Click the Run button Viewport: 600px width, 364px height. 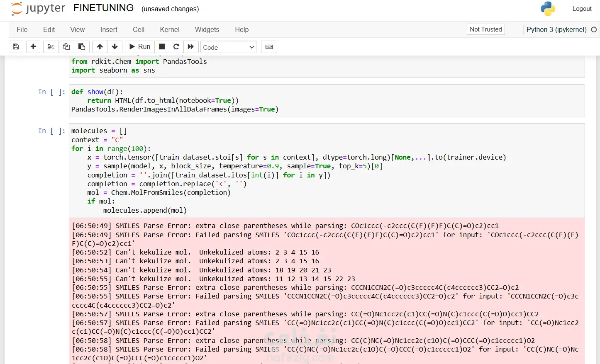pyautogui.click(x=140, y=47)
